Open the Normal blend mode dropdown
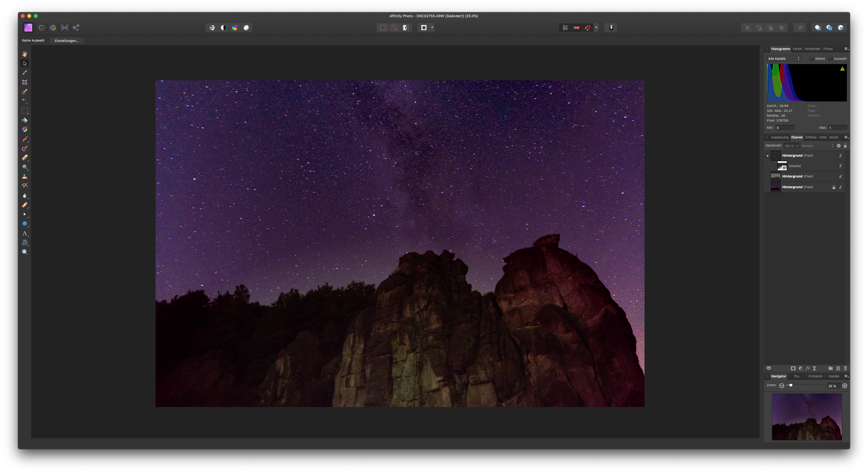 click(817, 146)
